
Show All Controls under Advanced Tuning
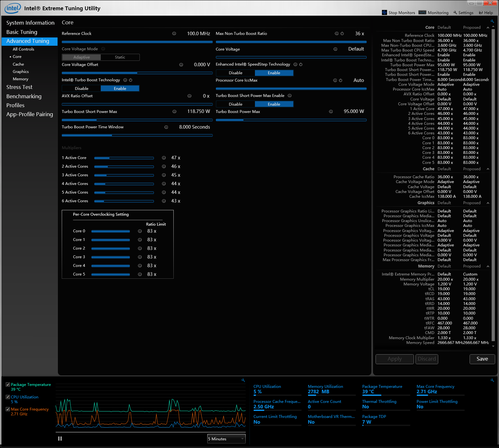(x=23, y=49)
